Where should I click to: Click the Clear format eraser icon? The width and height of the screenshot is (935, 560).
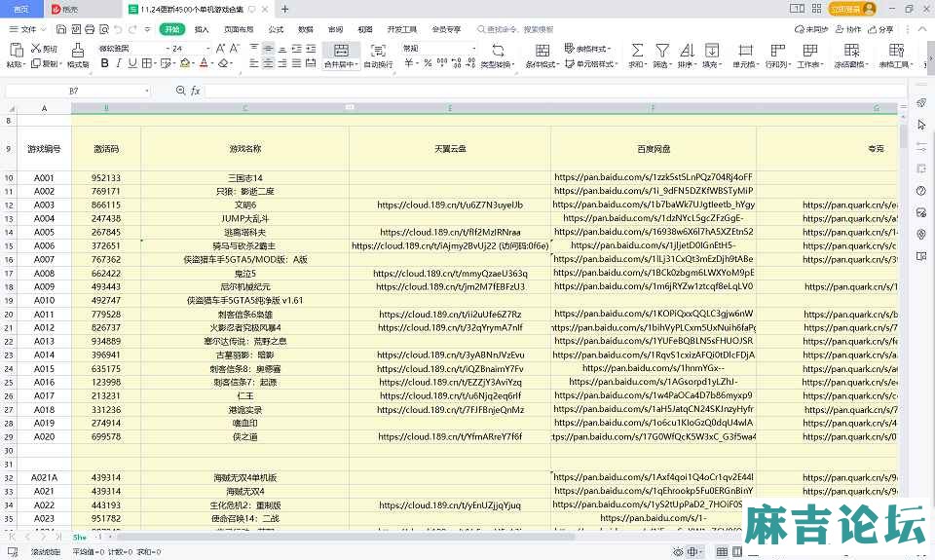pos(223,63)
